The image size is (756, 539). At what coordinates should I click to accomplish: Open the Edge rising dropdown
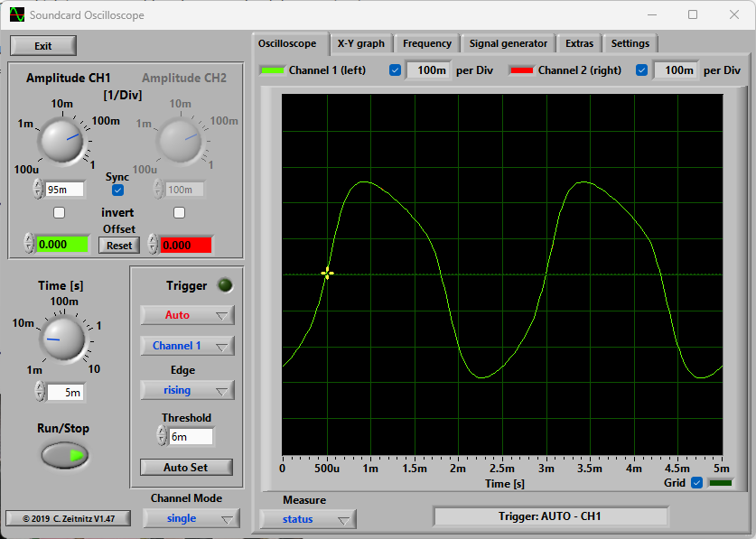click(187, 390)
